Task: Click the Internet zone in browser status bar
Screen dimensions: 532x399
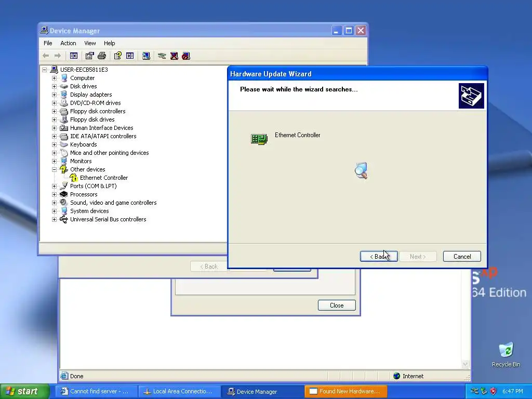Action: tap(408, 376)
